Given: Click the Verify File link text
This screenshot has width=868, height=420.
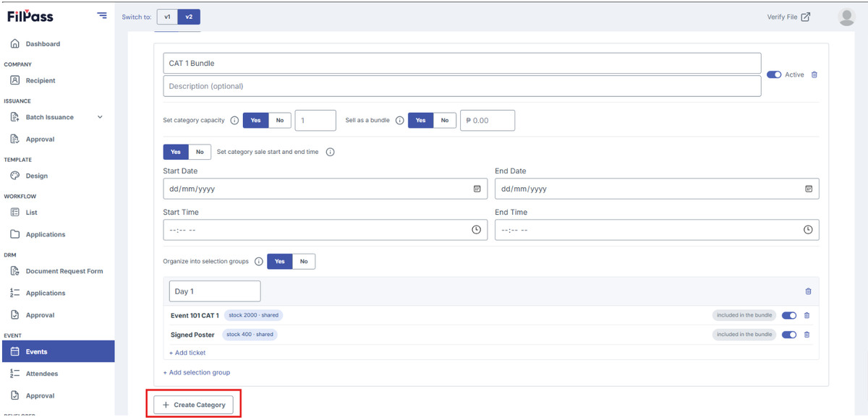Looking at the screenshot, I should pyautogui.click(x=782, y=17).
